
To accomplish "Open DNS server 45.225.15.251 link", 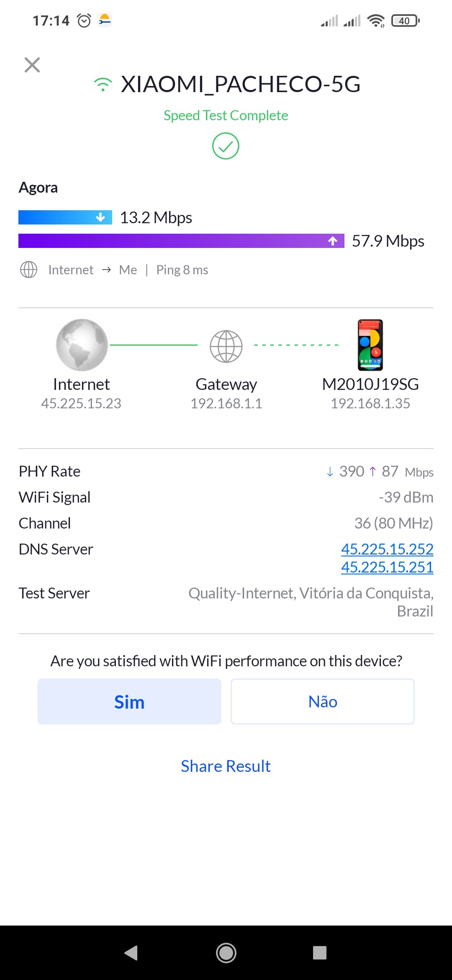I will (x=387, y=567).
